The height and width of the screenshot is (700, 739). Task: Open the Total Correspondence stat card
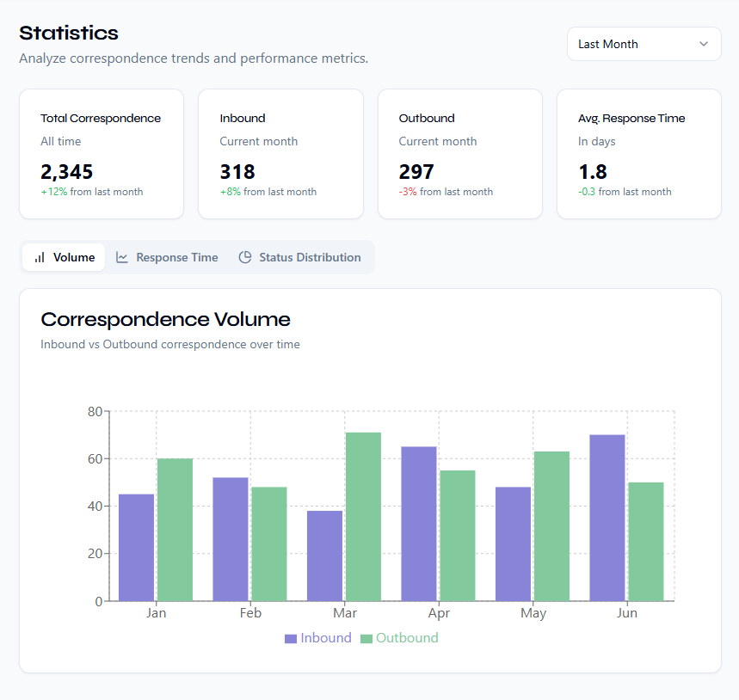[102, 154]
